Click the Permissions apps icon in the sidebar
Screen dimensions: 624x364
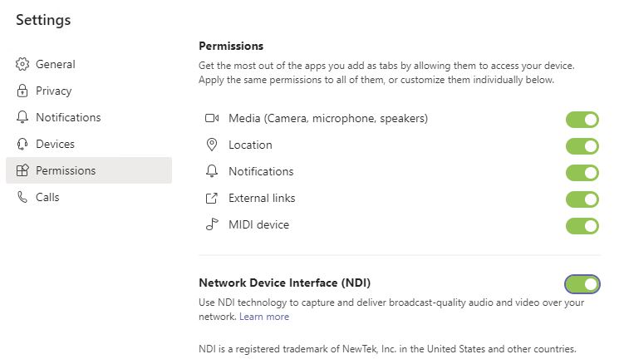click(x=22, y=170)
